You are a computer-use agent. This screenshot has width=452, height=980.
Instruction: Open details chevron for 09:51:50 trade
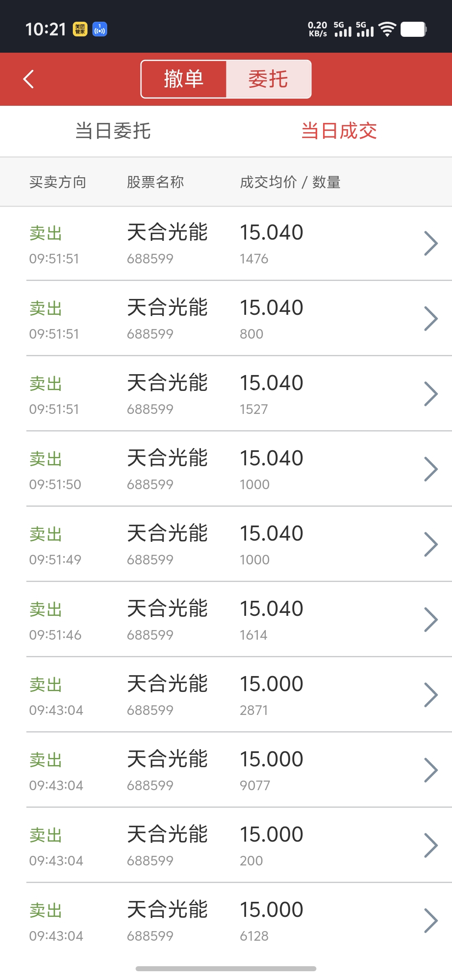[431, 469]
